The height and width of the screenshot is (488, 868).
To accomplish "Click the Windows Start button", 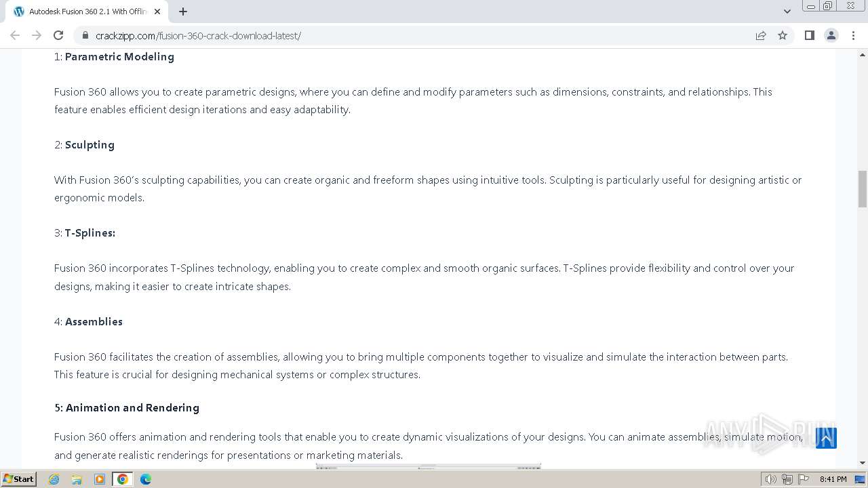I will tap(18, 479).
